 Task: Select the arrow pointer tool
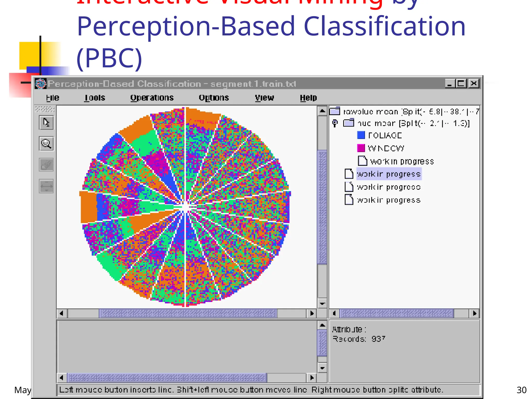coord(46,122)
